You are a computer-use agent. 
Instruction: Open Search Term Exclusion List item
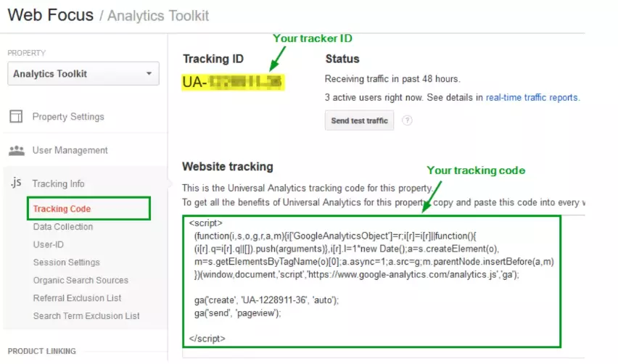pos(86,316)
